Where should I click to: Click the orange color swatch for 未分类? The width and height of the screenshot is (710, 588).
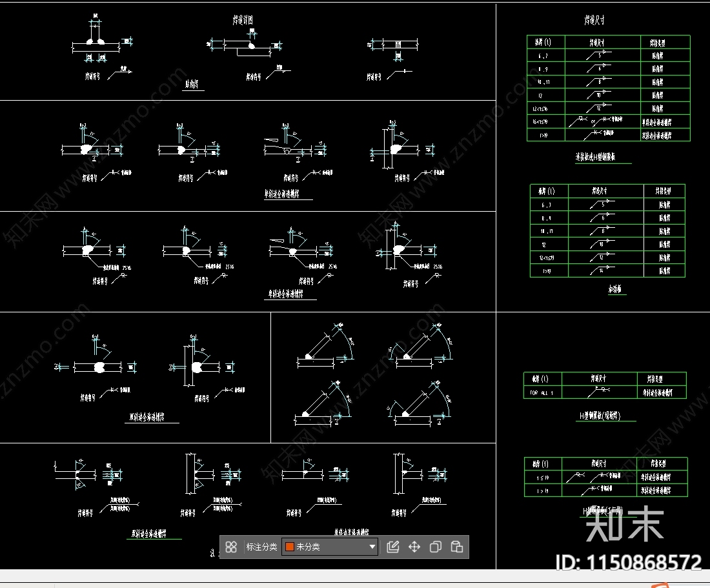point(290,547)
